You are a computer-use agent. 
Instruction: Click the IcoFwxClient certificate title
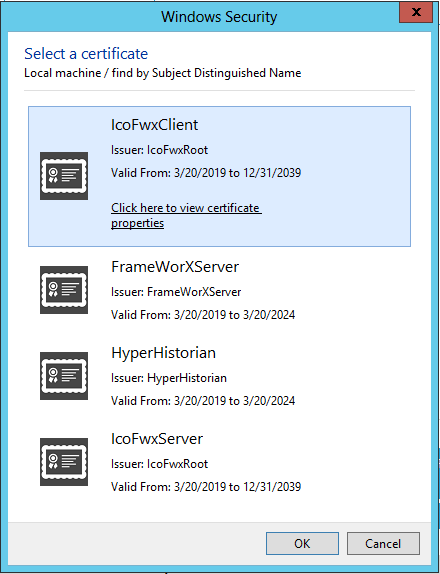click(x=154, y=125)
